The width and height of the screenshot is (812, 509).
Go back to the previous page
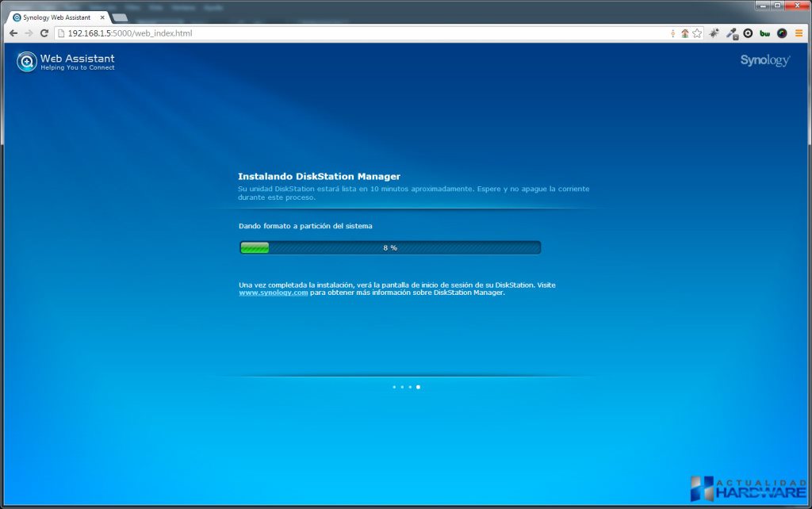click(x=13, y=33)
